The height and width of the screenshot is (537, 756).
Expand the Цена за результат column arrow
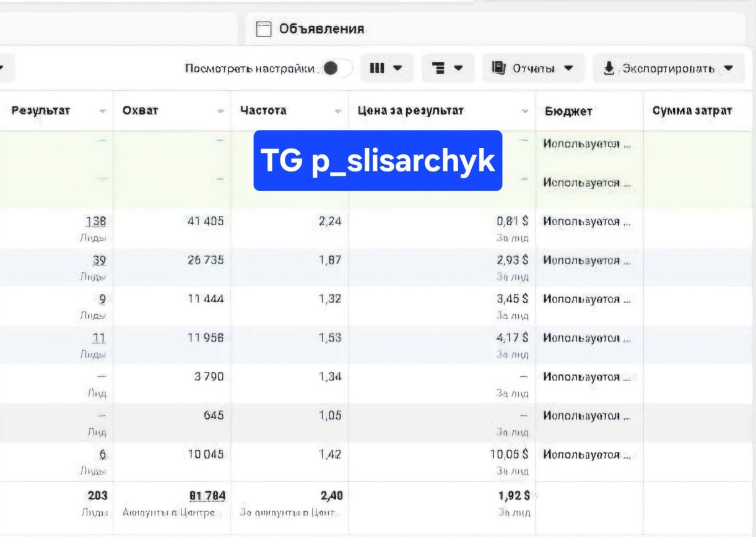pyautogui.click(x=525, y=111)
